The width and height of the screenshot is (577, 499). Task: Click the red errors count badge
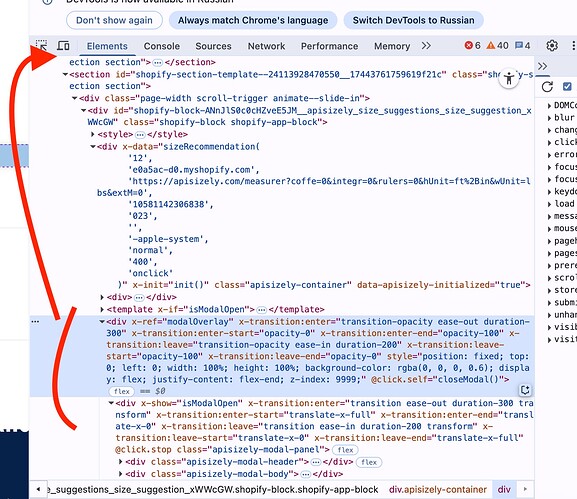pos(472,46)
